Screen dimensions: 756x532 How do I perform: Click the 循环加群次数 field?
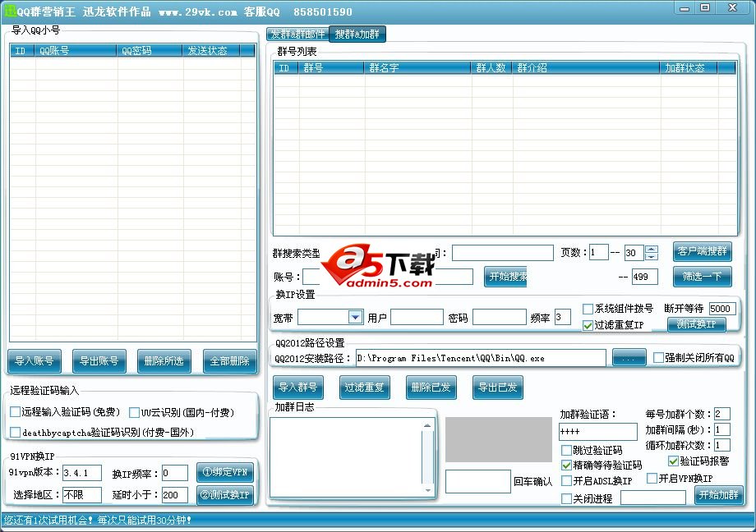721,445
